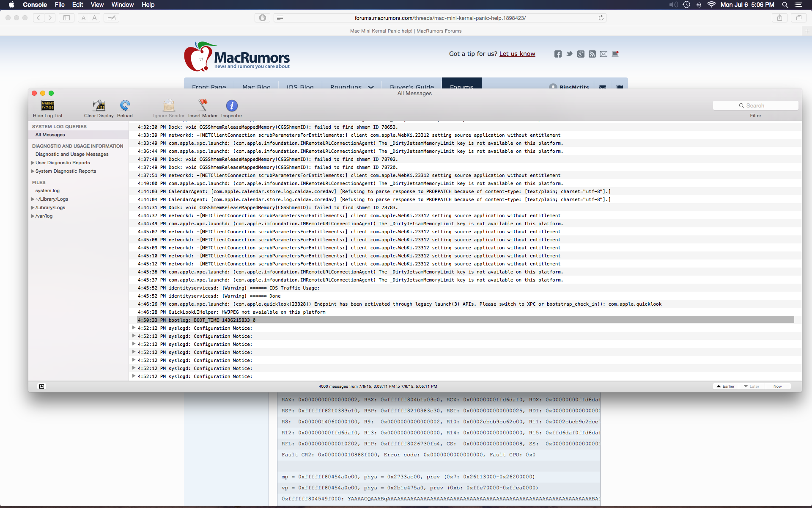Click Safari's Share icon
Screen dimensions: 812x508
tap(779, 18)
